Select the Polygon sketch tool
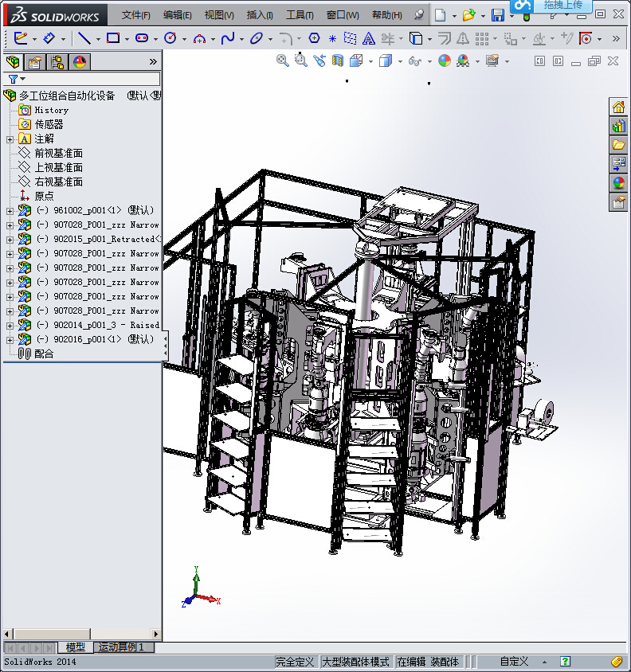Screen dimensions: 631x672 pyautogui.click(x=315, y=38)
